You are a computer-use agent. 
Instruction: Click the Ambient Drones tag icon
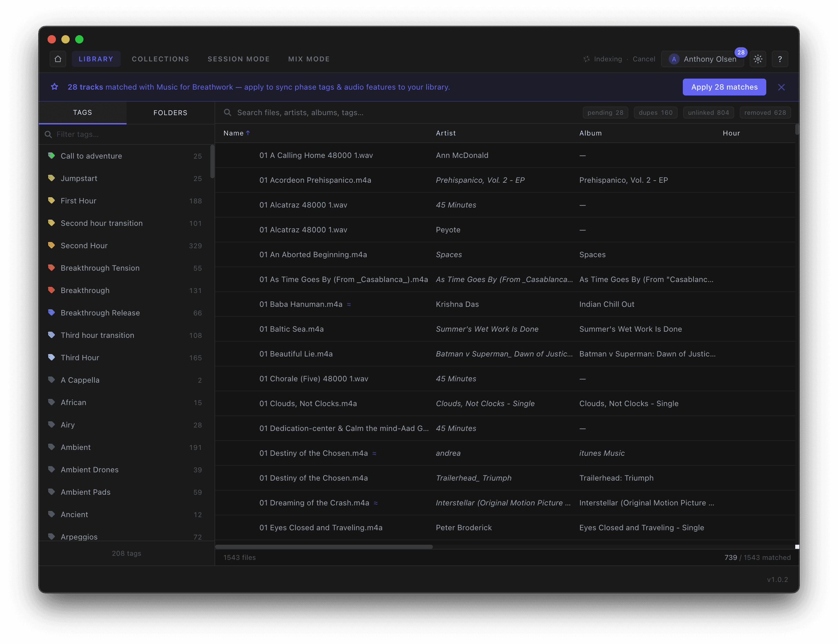click(x=51, y=469)
